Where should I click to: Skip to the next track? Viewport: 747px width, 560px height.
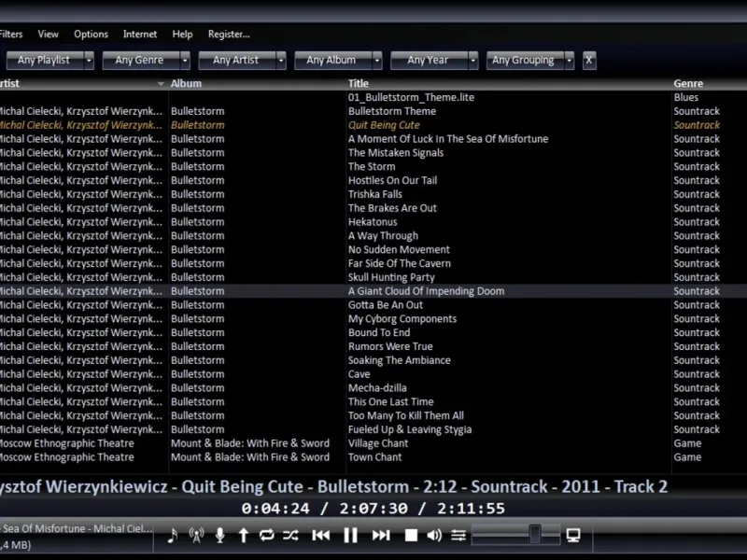pos(381,535)
